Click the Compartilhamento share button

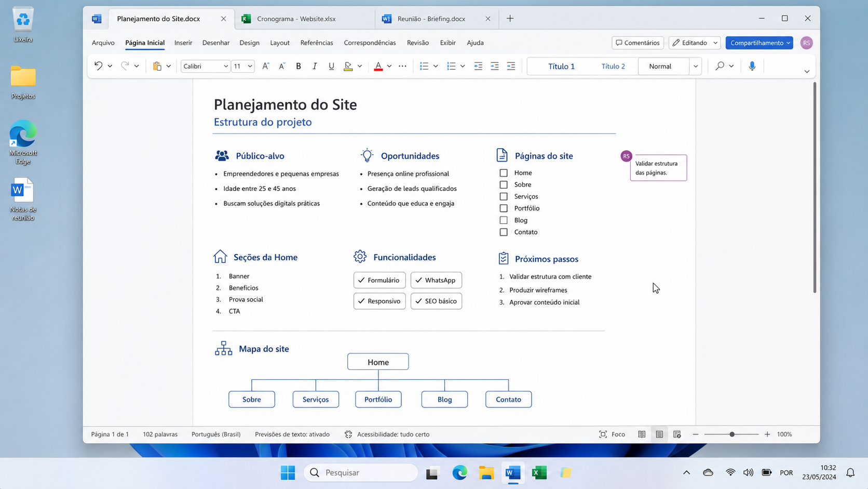tap(759, 43)
